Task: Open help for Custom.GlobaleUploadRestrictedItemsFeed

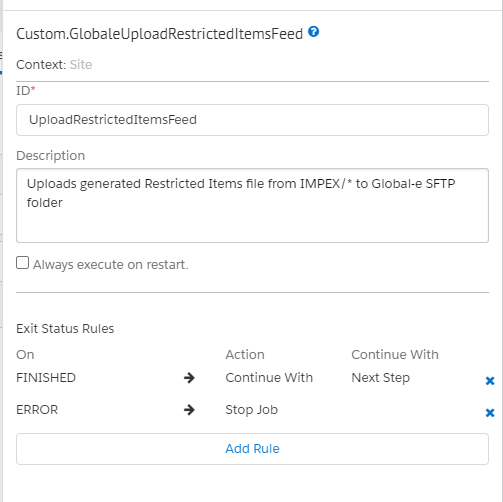Action: (x=313, y=32)
